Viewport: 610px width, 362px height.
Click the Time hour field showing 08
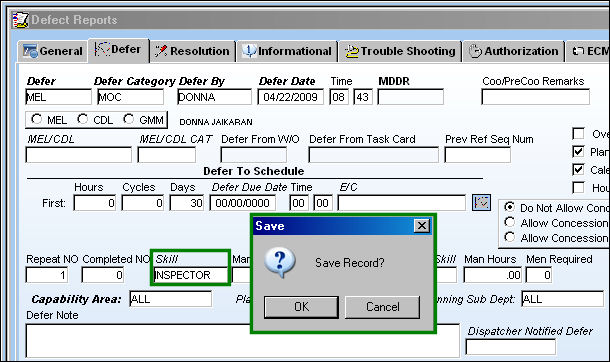[339, 97]
